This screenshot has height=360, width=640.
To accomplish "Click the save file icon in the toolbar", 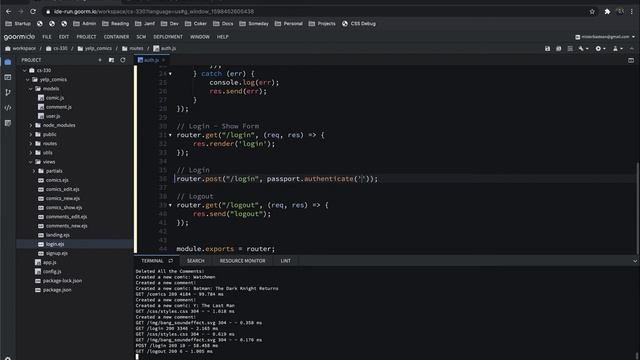I will pos(547,49).
